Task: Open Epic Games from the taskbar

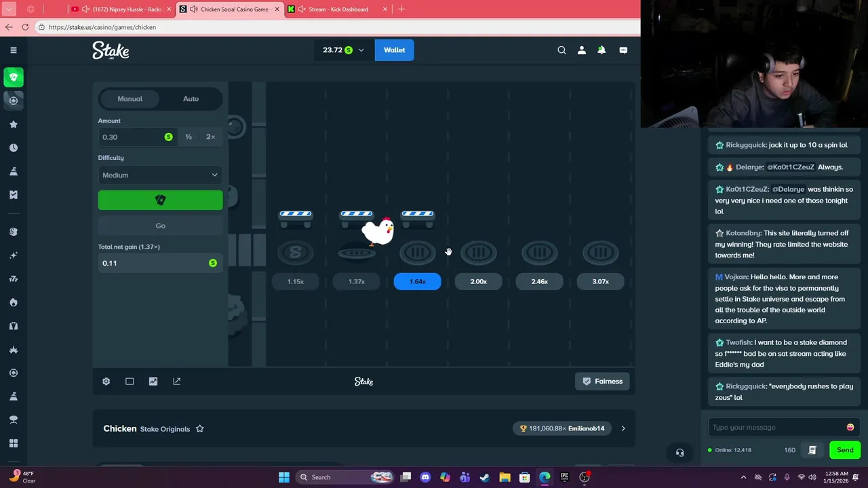Action: click(x=564, y=477)
